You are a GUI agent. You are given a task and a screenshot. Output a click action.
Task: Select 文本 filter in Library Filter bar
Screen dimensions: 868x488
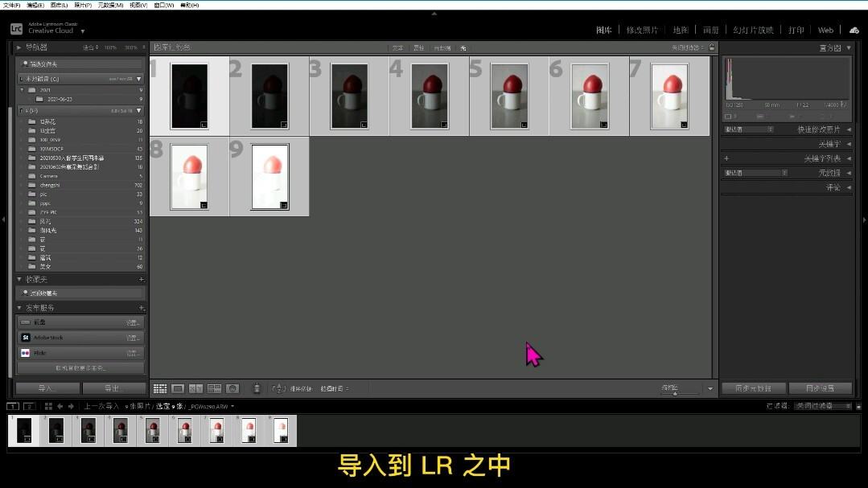397,48
